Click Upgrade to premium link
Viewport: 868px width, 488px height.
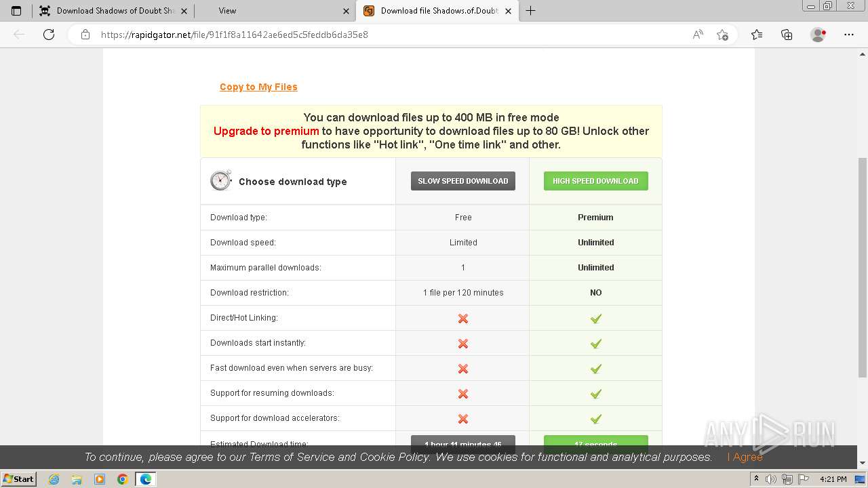pyautogui.click(x=266, y=131)
